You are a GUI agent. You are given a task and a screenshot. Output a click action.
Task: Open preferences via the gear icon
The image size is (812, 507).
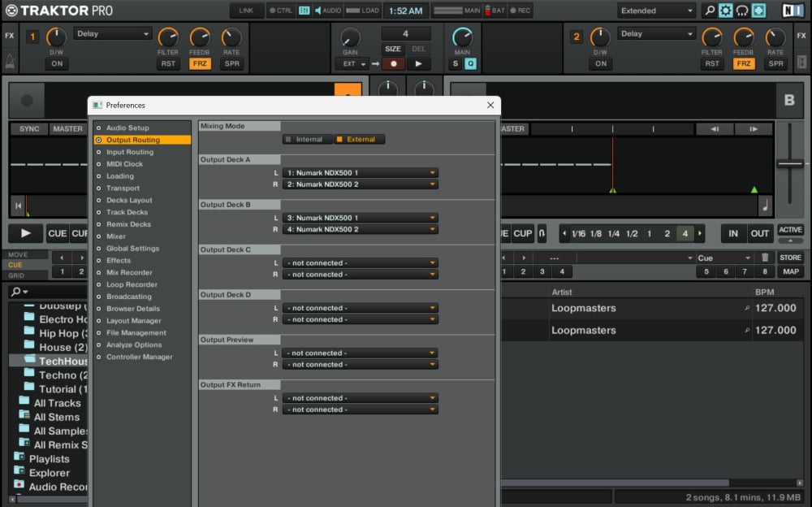(x=725, y=11)
